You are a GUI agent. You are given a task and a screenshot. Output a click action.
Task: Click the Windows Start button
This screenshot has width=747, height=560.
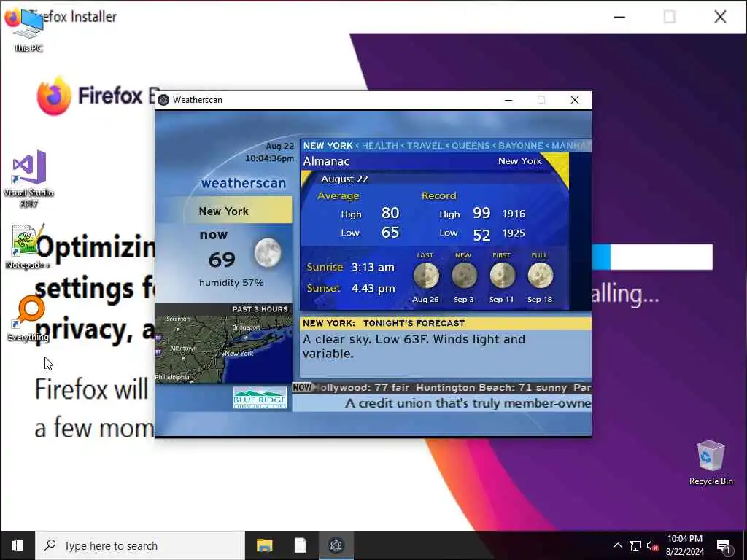[x=18, y=545]
